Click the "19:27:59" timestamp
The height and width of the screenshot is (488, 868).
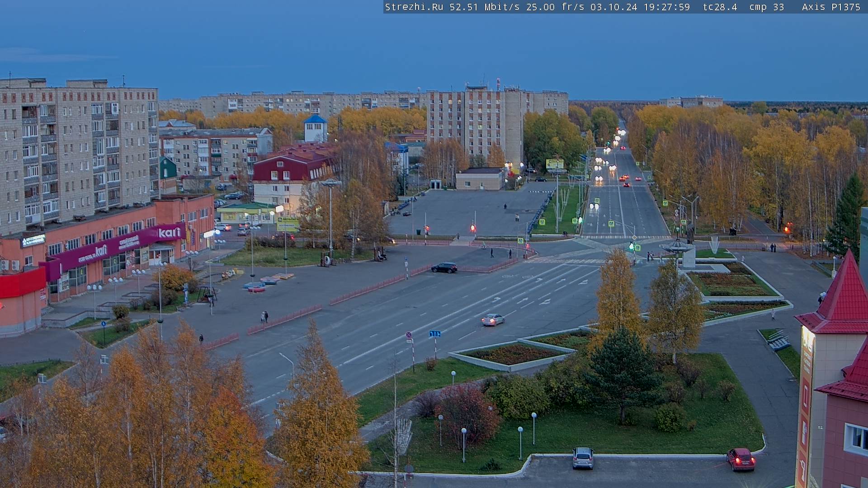[667, 7]
